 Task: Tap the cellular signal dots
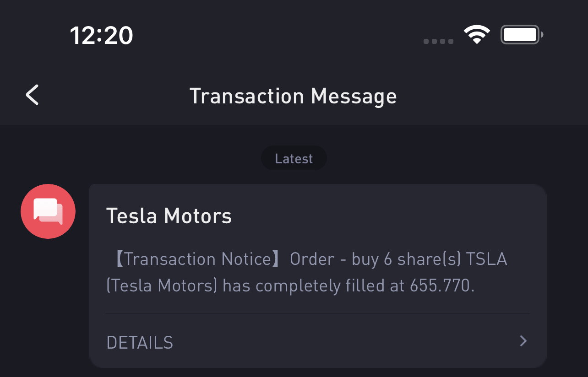pyautogui.click(x=438, y=42)
